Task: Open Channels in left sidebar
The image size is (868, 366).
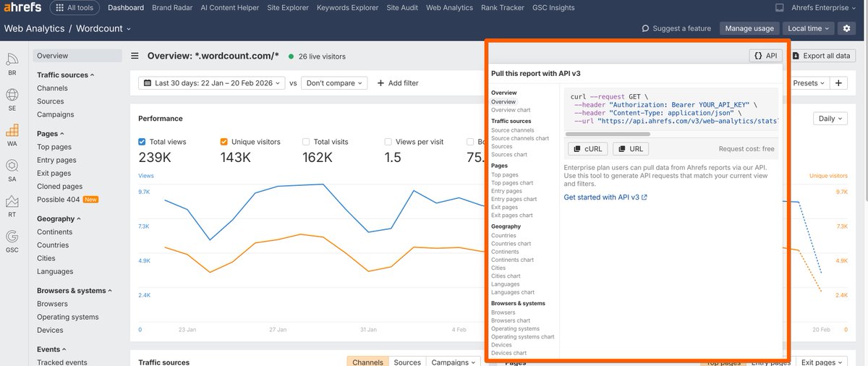Action: click(52, 88)
